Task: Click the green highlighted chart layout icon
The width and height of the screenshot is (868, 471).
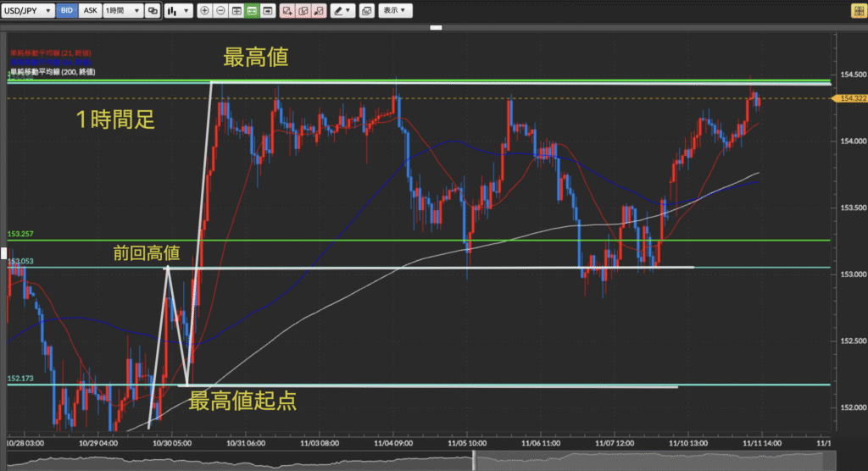Action: tap(252, 11)
